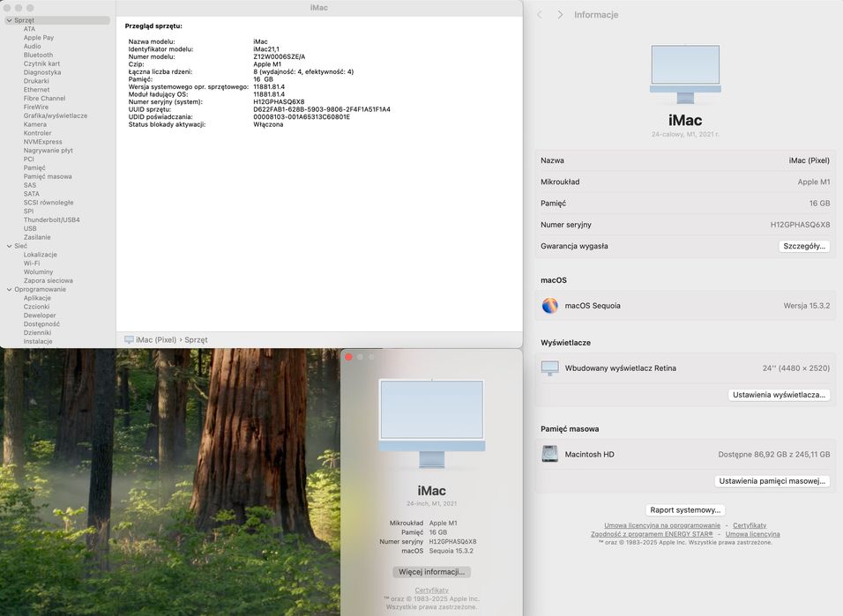Viewport: 843px width, 616px height.
Task: Click the Nazwa field iMac (Pixel)
Action: click(809, 160)
